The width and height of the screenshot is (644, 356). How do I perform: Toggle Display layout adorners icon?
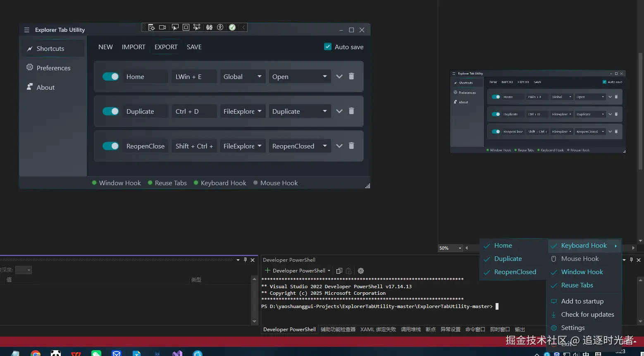(x=186, y=27)
